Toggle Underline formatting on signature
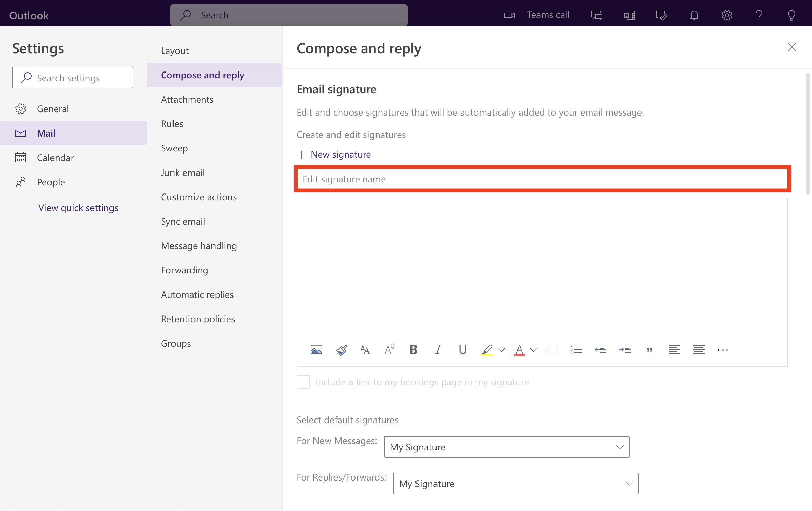The image size is (812, 511). [x=463, y=350]
